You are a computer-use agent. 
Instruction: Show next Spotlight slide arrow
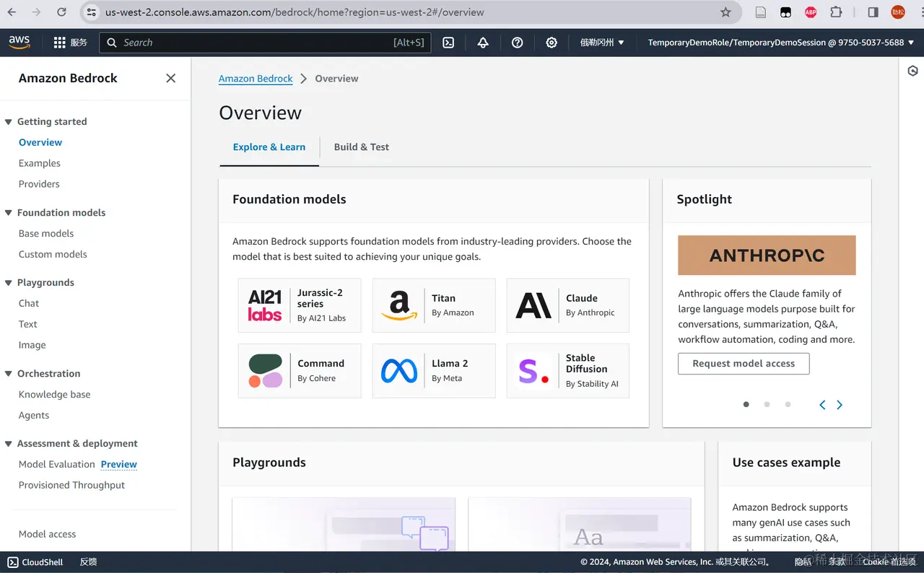[x=840, y=405]
